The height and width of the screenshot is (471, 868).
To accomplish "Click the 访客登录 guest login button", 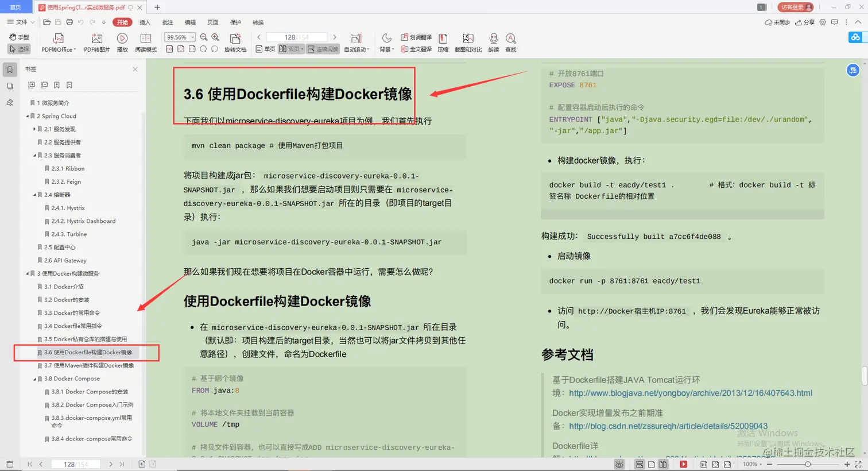I will tap(796, 7).
